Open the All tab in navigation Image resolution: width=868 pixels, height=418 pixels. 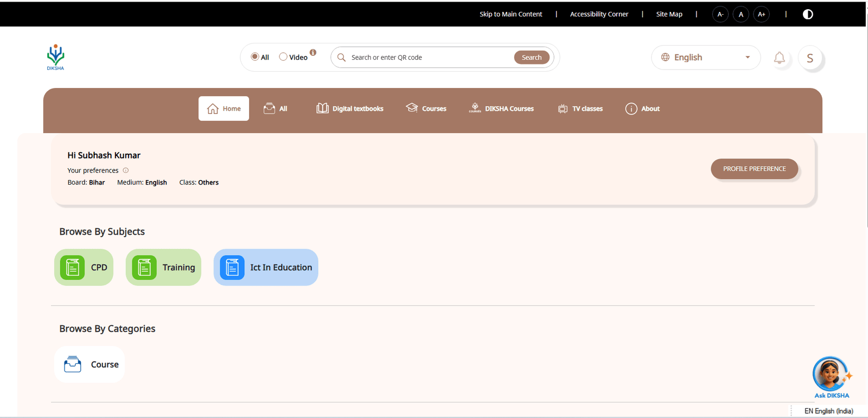coord(276,109)
